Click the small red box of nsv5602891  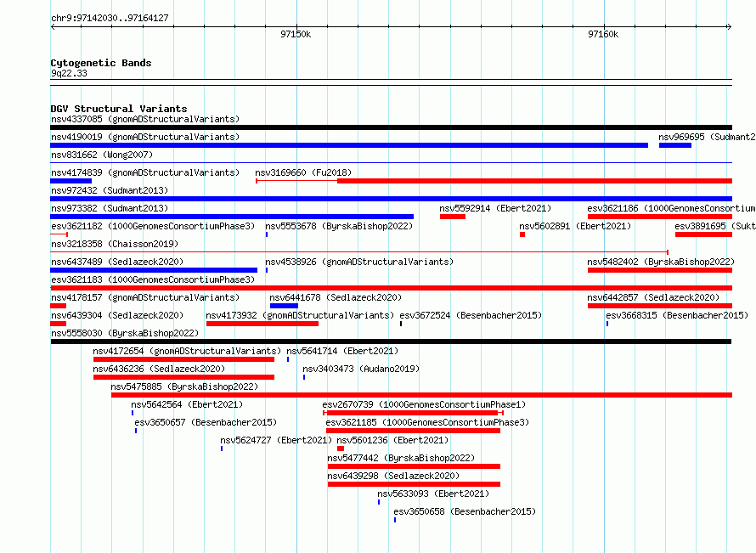click(522, 234)
